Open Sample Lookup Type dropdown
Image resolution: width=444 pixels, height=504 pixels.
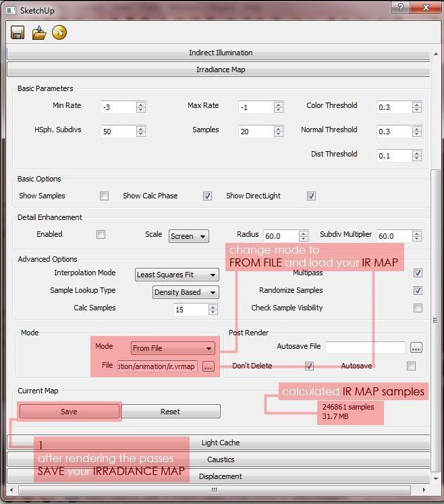click(186, 292)
